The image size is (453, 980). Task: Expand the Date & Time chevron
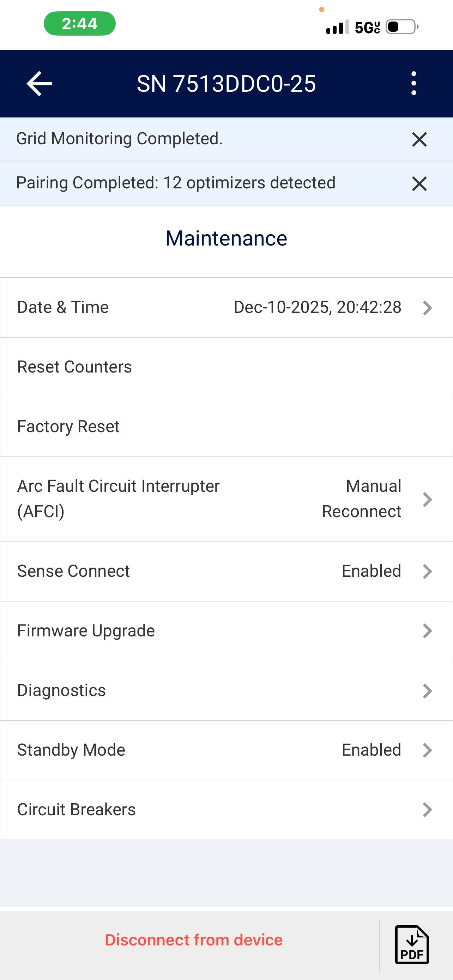(427, 308)
